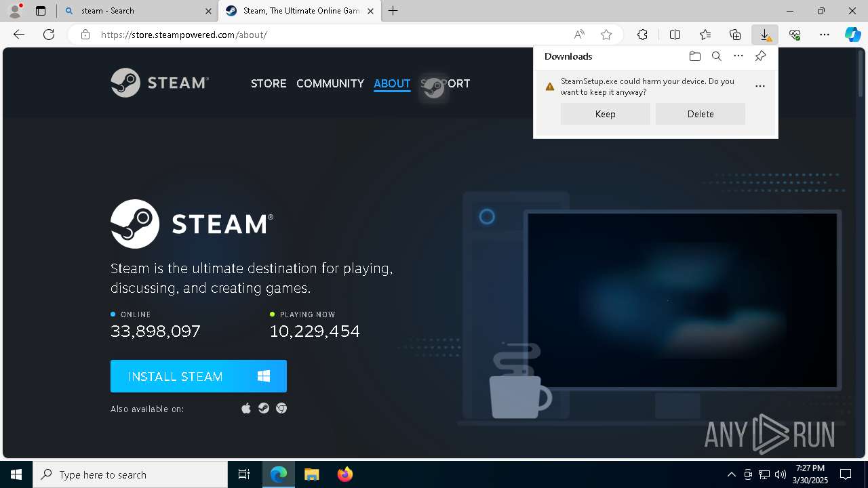Click the Steam logo in page header
Image resolution: width=868 pixels, height=488 pixels.
coord(159,83)
